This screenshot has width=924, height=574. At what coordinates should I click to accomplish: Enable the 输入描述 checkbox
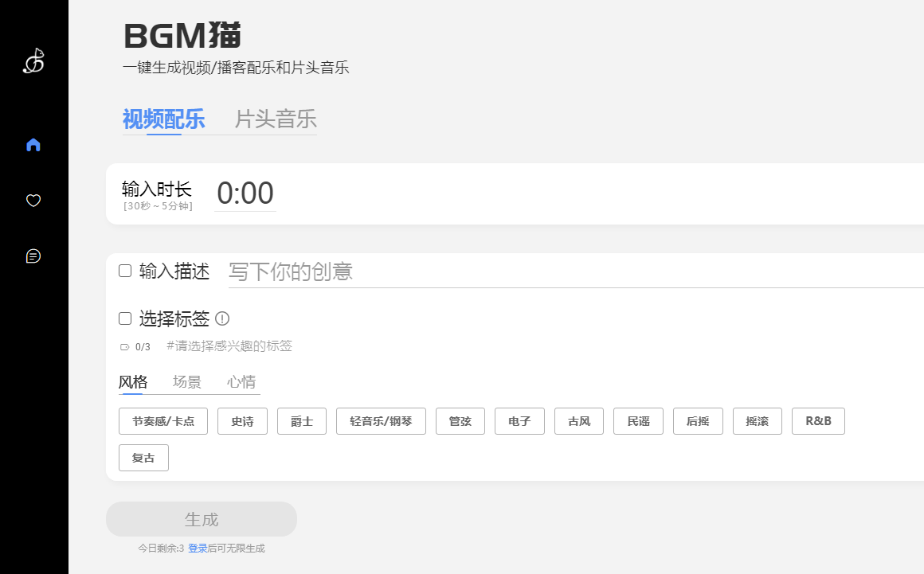125,271
